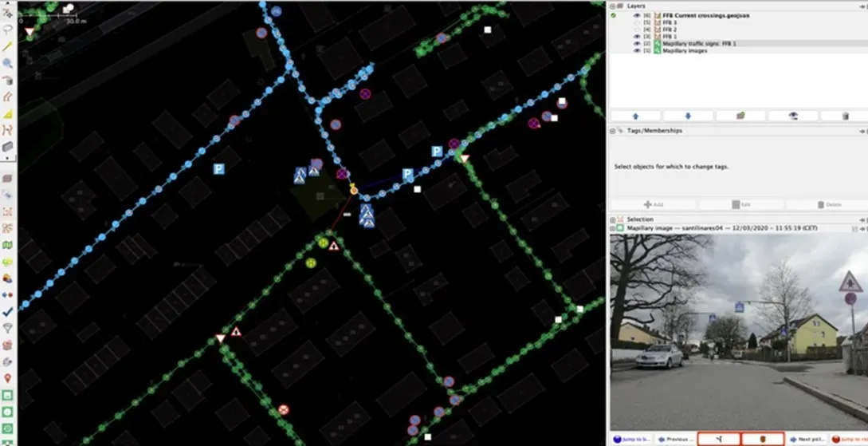Activate the draw nodes pencil tool
This screenshot has width=868, height=446.
(x=7, y=46)
